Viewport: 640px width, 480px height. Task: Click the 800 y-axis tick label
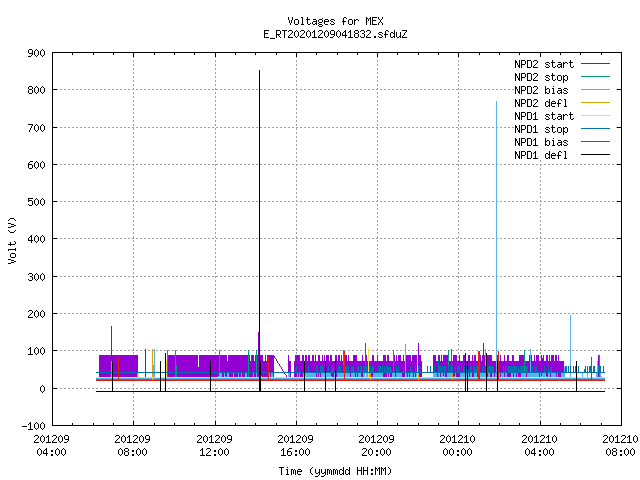[36, 90]
